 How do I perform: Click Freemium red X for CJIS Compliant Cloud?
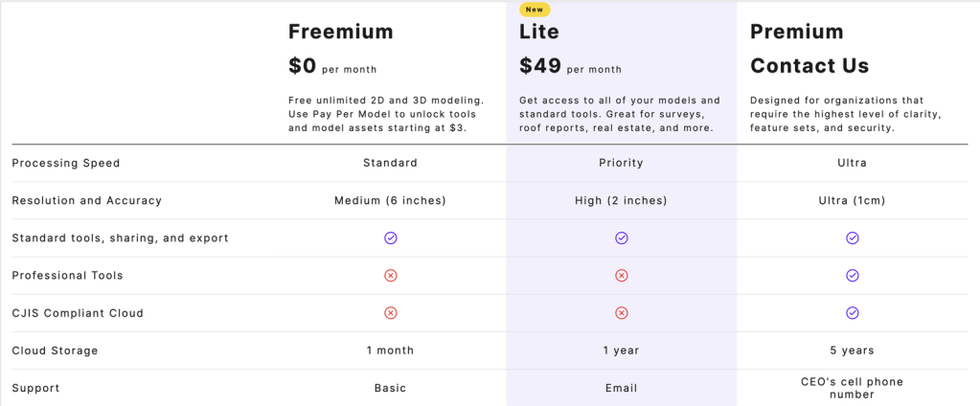pos(391,312)
